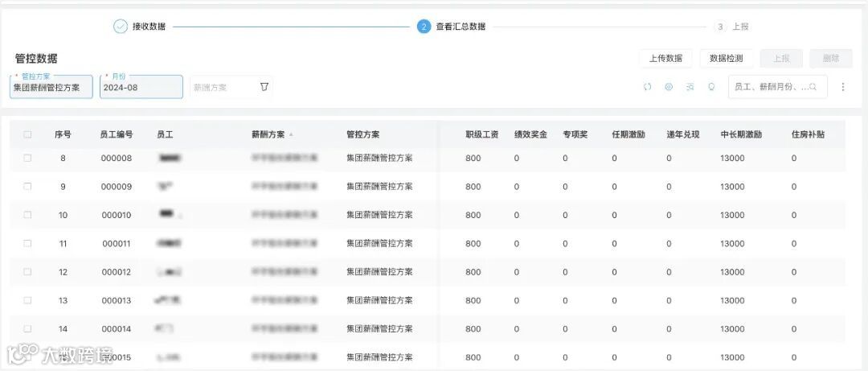Click the 管控数据 section title

pos(36,58)
